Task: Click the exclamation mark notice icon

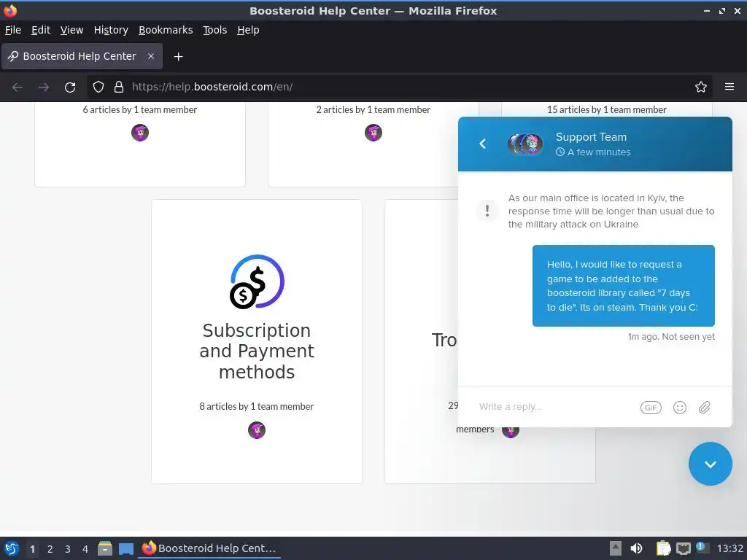Action: click(x=487, y=210)
